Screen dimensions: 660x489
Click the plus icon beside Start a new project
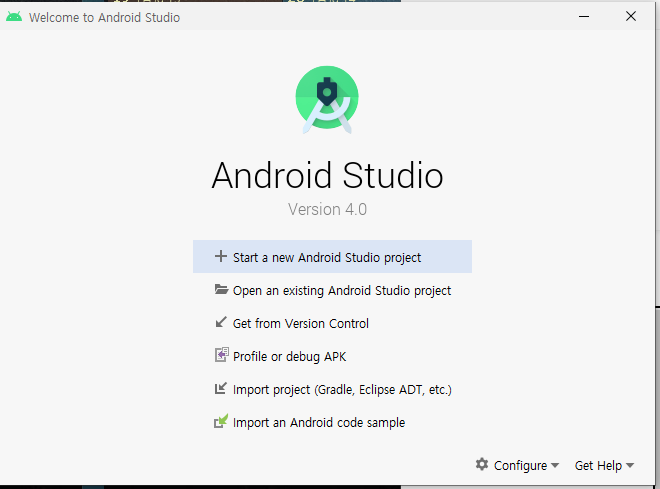click(x=221, y=256)
